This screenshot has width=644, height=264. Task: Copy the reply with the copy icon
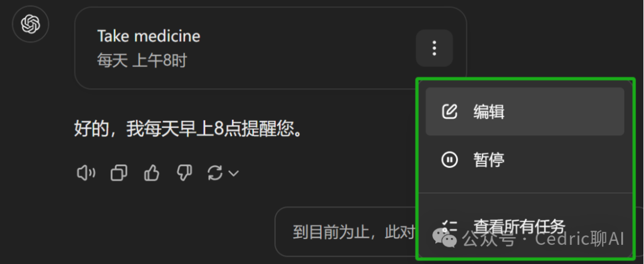[x=119, y=173]
